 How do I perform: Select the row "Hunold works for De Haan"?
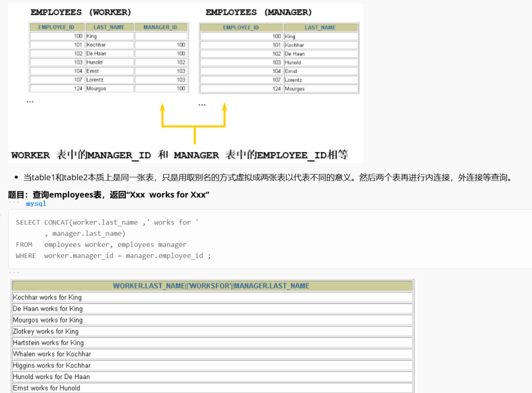(x=212, y=377)
